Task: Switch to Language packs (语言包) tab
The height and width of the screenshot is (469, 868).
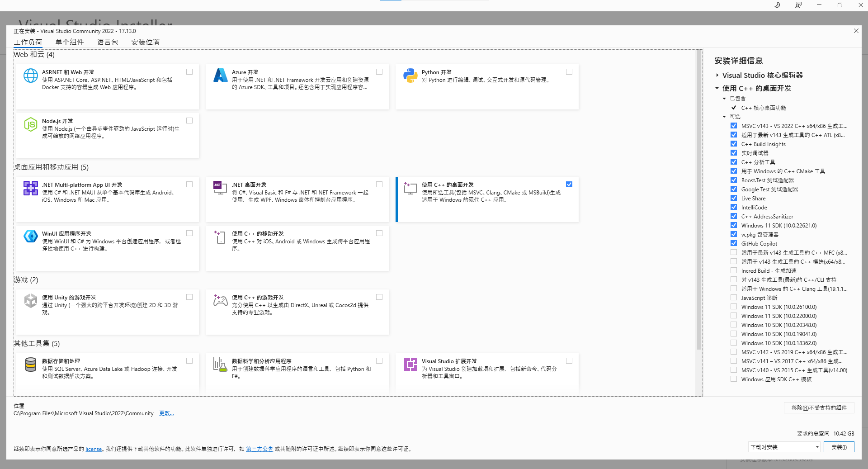Action: (108, 42)
